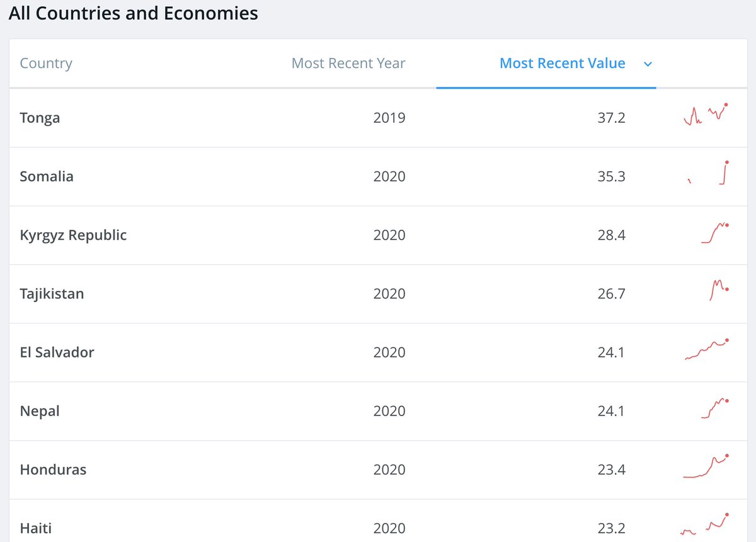Select Nepal's sparkline trend chart
This screenshot has width=756, height=542.
click(x=715, y=409)
